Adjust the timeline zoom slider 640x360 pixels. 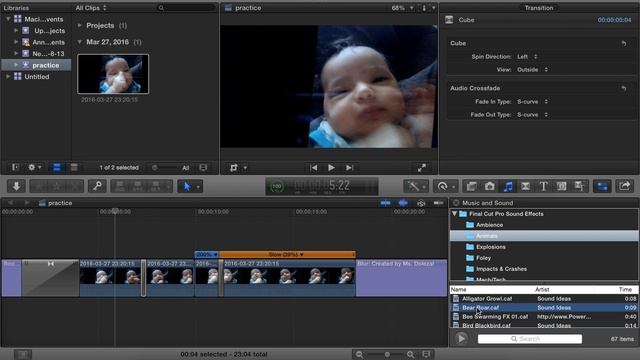(387, 354)
